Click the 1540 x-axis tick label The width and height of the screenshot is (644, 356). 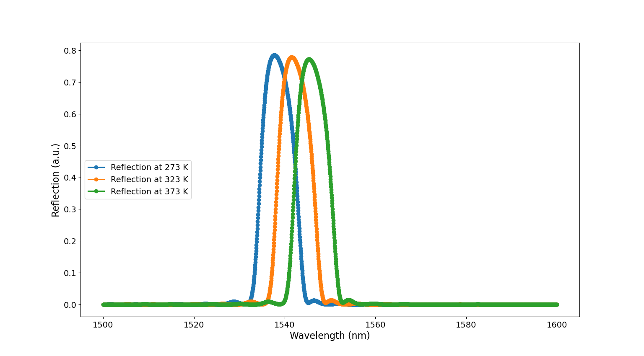pyautogui.click(x=285, y=325)
